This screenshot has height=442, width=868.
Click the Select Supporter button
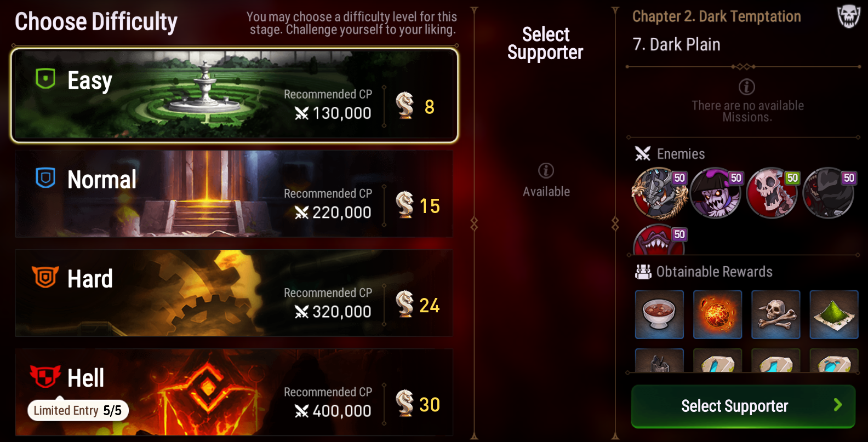click(x=743, y=406)
